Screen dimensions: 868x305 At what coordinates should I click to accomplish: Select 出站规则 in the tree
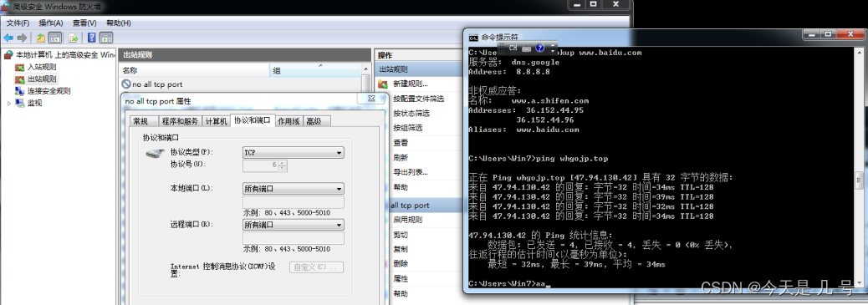click(x=42, y=79)
